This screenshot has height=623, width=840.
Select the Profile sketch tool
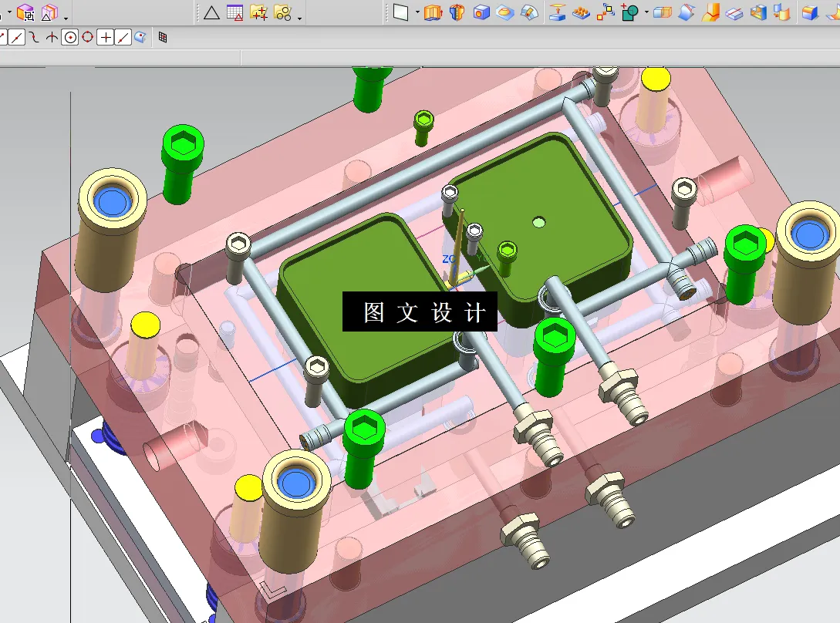pos(4,37)
